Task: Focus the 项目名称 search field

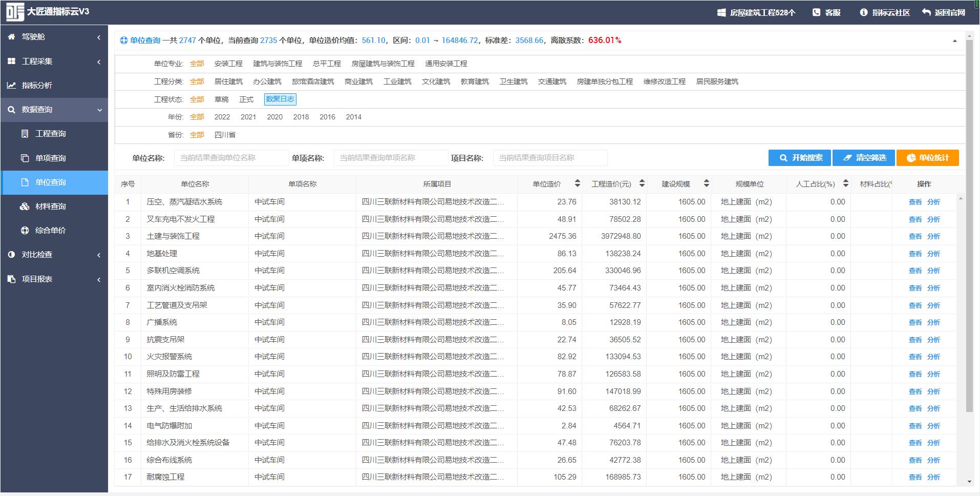Action: [x=550, y=158]
